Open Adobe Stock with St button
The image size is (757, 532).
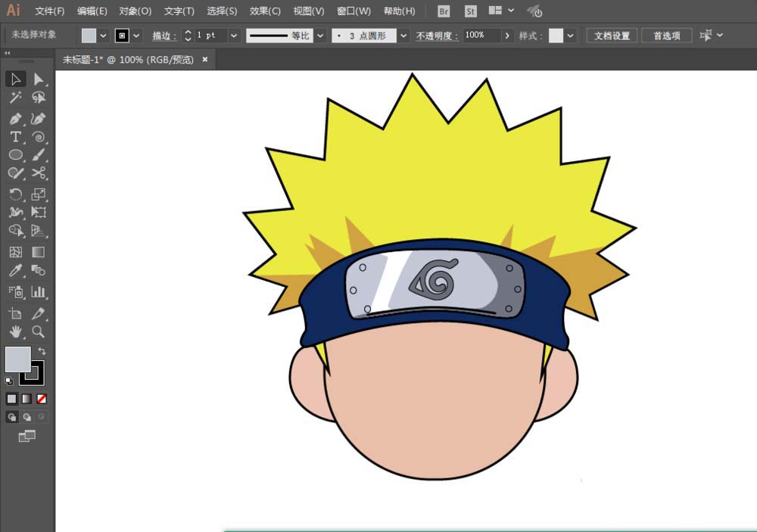pos(470,11)
